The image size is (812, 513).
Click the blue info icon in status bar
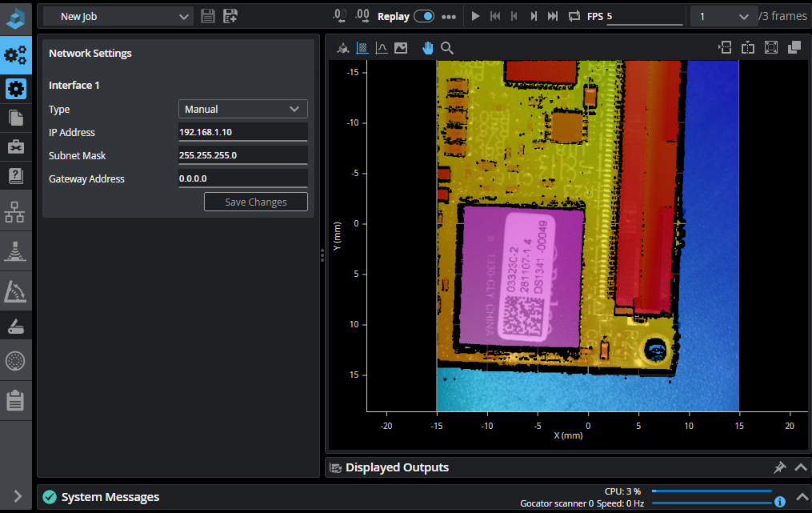[780, 502]
